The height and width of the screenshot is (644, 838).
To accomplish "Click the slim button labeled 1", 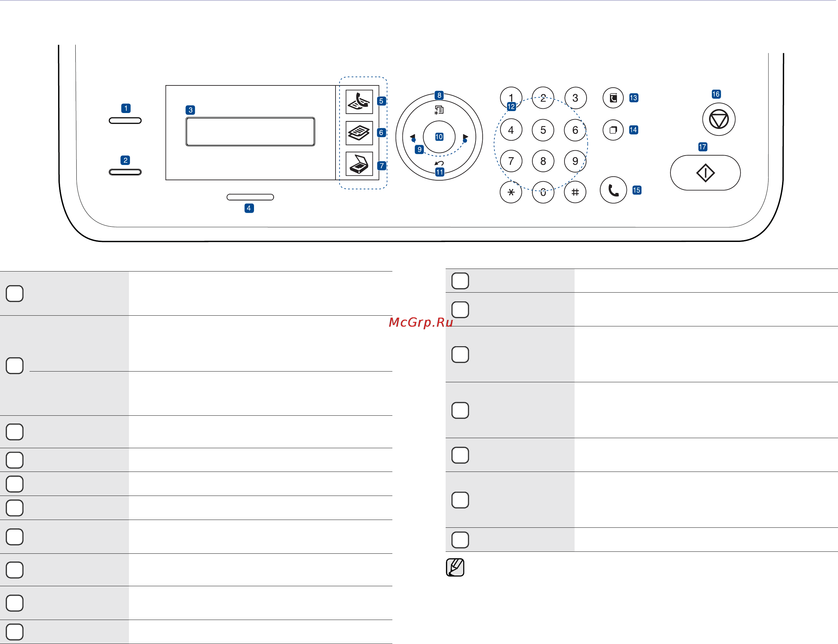I will [x=125, y=121].
